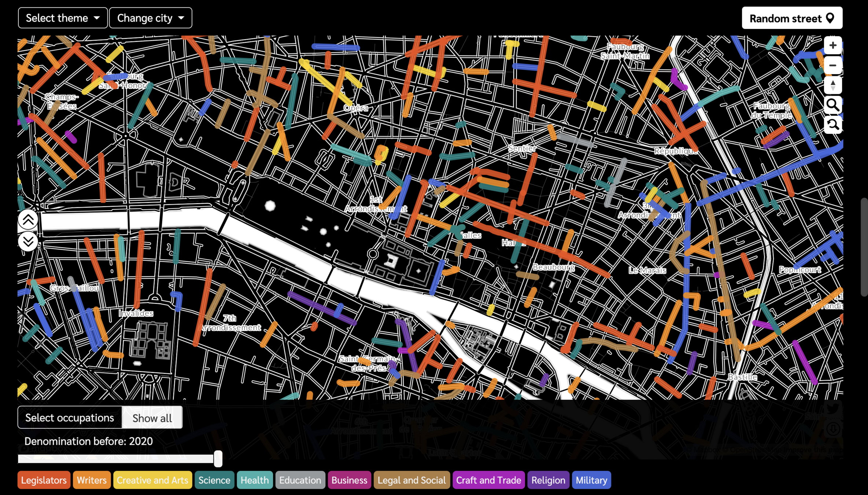Click the double chevron up button
The height and width of the screenshot is (495, 868).
click(x=28, y=220)
